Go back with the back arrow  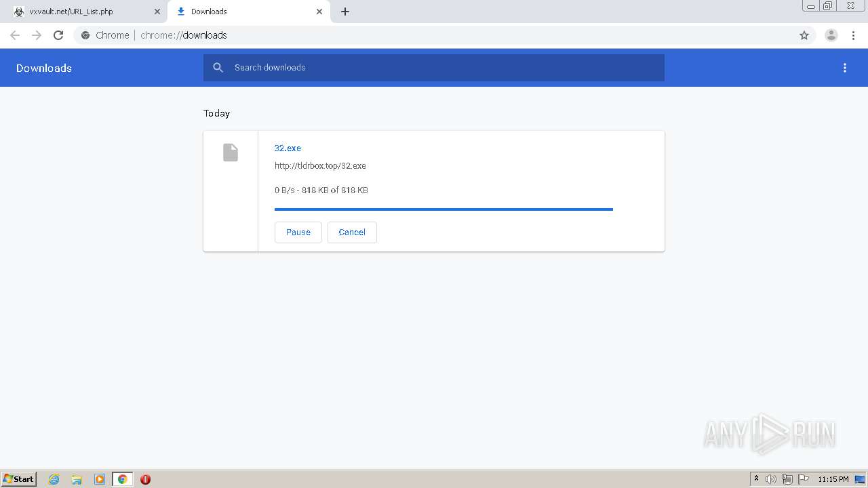tap(15, 35)
